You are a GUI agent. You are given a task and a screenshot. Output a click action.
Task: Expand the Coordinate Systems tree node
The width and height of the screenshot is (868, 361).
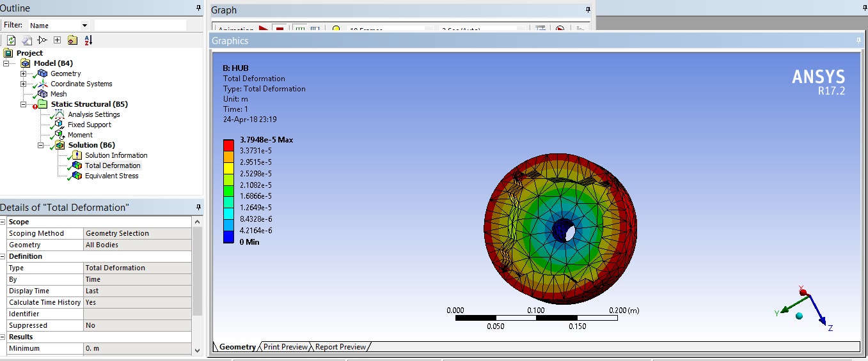tap(24, 84)
